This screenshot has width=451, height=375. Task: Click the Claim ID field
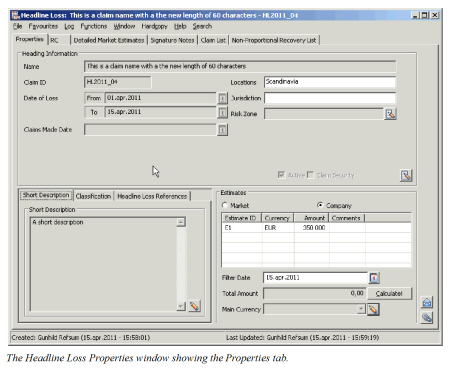point(118,82)
